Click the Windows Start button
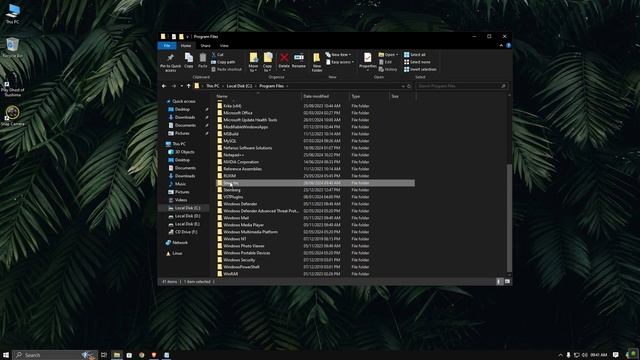The height and width of the screenshot is (360, 640). [6, 355]
